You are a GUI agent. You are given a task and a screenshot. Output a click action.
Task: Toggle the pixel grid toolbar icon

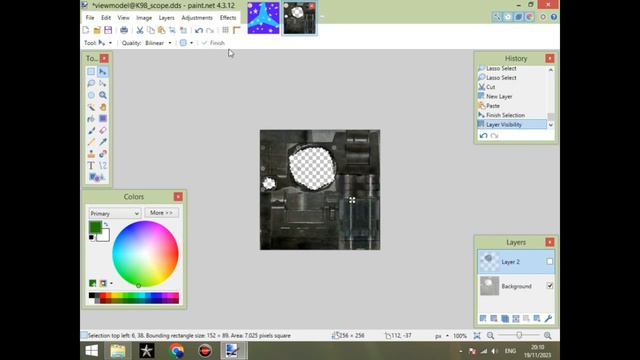[x=225, y=30]
